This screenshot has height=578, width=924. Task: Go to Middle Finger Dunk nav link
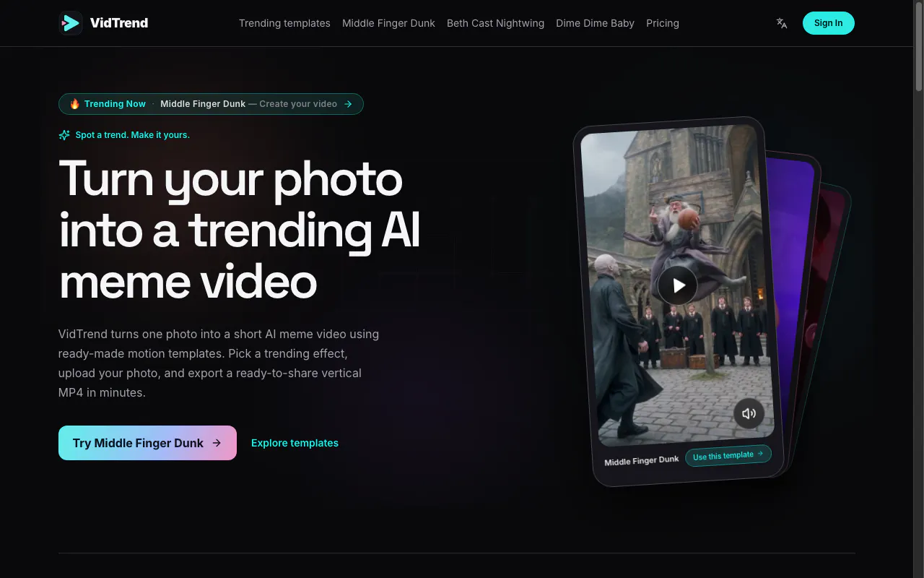[388, 23]
